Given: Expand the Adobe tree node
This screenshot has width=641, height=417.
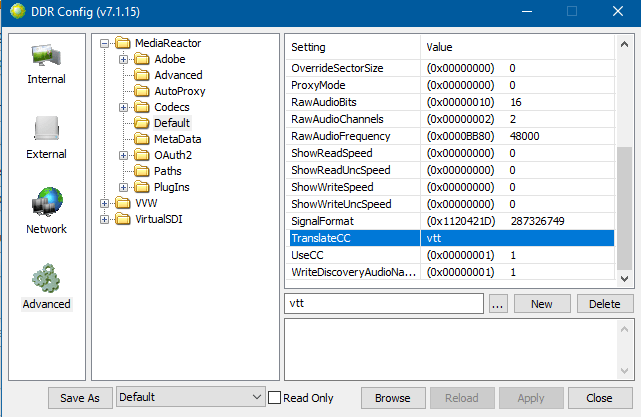Looking at the screenshot, I should pos(123,59).
